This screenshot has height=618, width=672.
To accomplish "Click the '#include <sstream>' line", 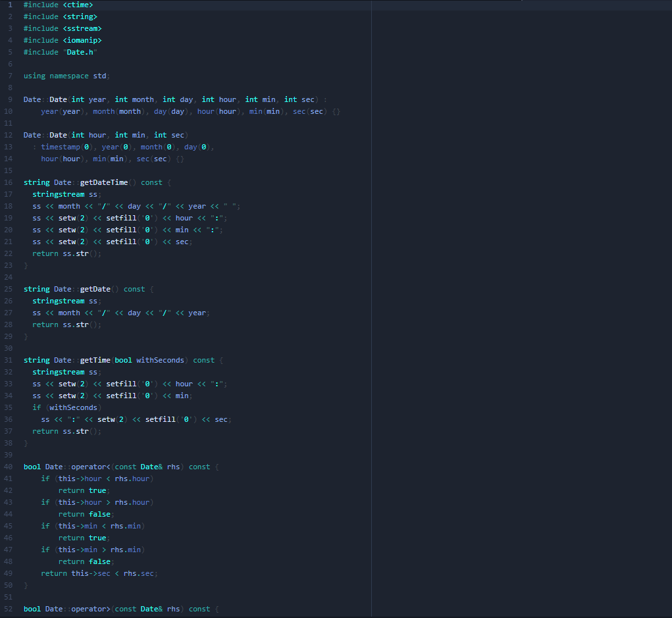I will [x=63, y=28].
